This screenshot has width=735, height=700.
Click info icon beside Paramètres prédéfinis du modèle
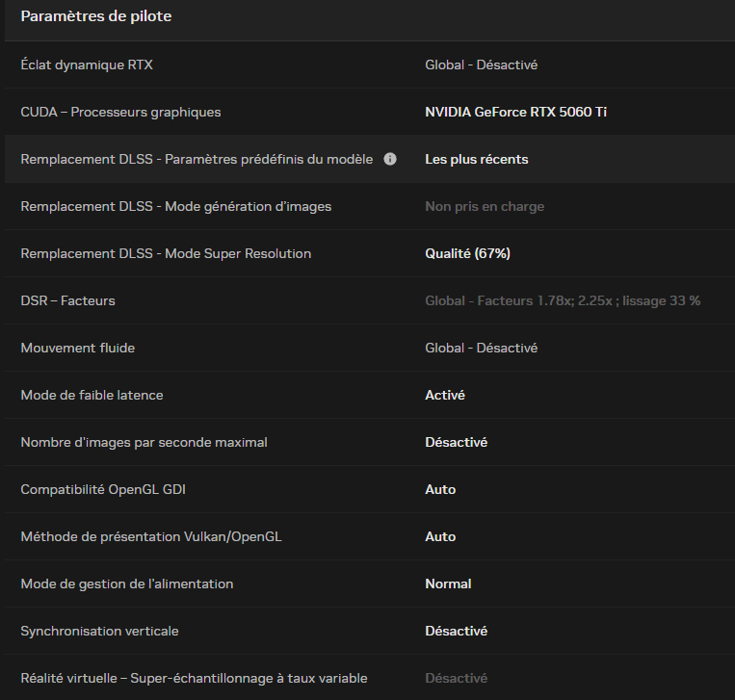pyautogui.click(x=390, y=159)
